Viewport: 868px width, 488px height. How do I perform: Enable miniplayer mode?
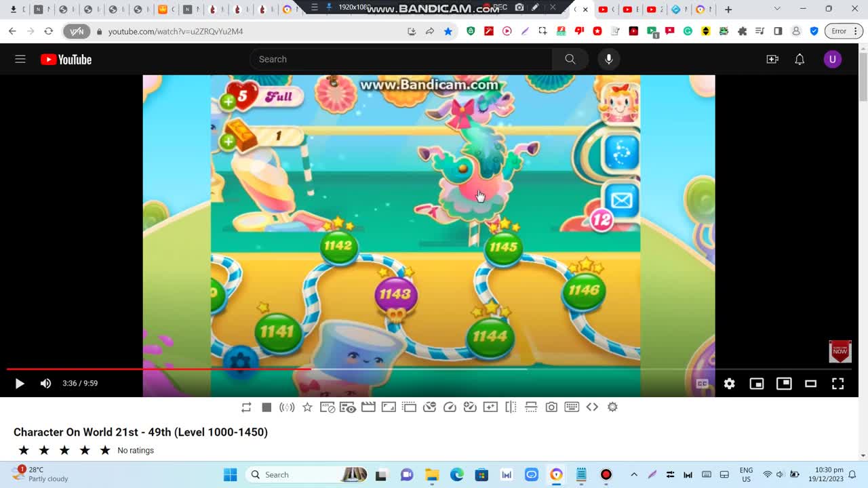pyautogui.click(x=756, y=384)
